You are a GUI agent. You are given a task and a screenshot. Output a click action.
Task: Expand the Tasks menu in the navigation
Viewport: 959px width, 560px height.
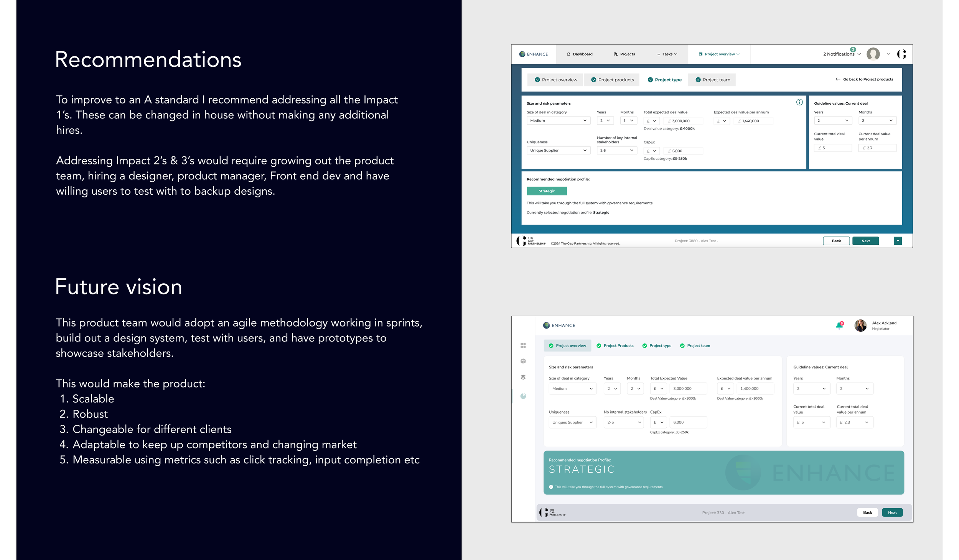667,54
